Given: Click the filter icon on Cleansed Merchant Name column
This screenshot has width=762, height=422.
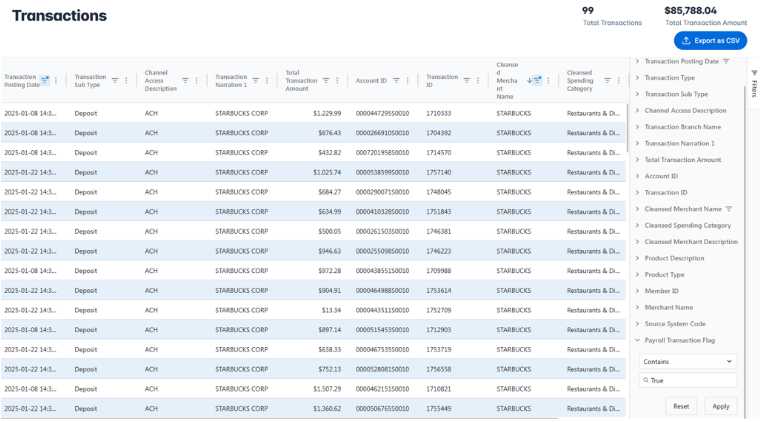Looking at the screenshot, I should 537,80.
